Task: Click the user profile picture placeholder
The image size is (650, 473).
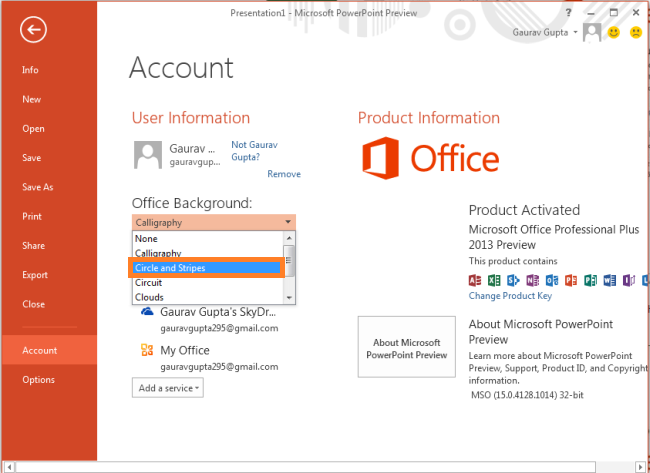Action: pos(147,153)
